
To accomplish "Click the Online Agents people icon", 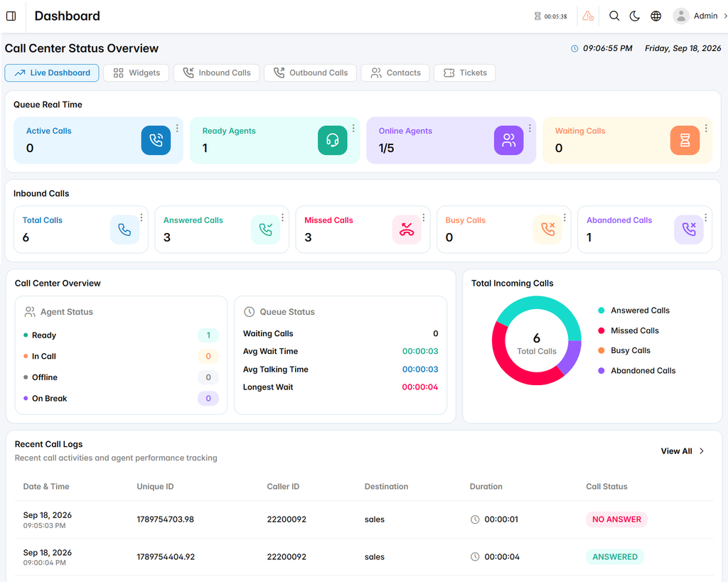I will [x=509, y=140].
